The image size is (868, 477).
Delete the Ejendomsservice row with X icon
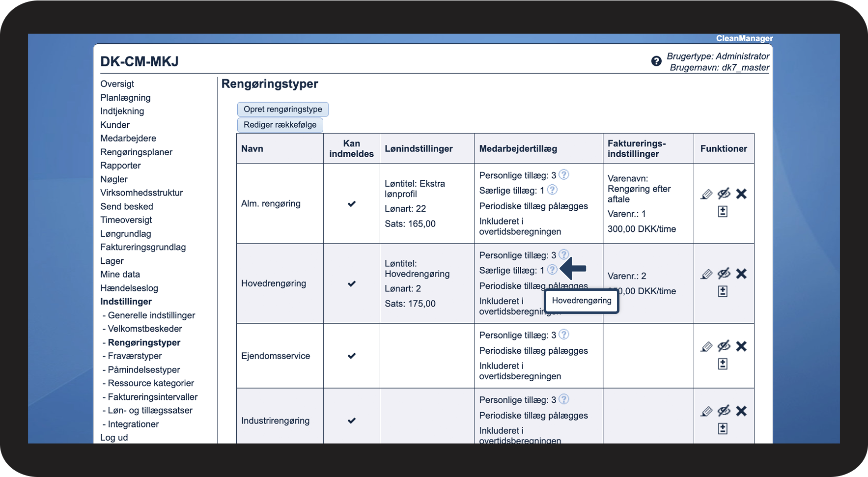click(x=741, y=346)
